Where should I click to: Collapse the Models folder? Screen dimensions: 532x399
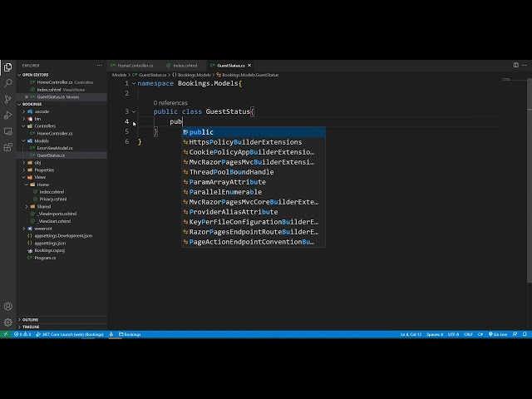click(42, 140)
